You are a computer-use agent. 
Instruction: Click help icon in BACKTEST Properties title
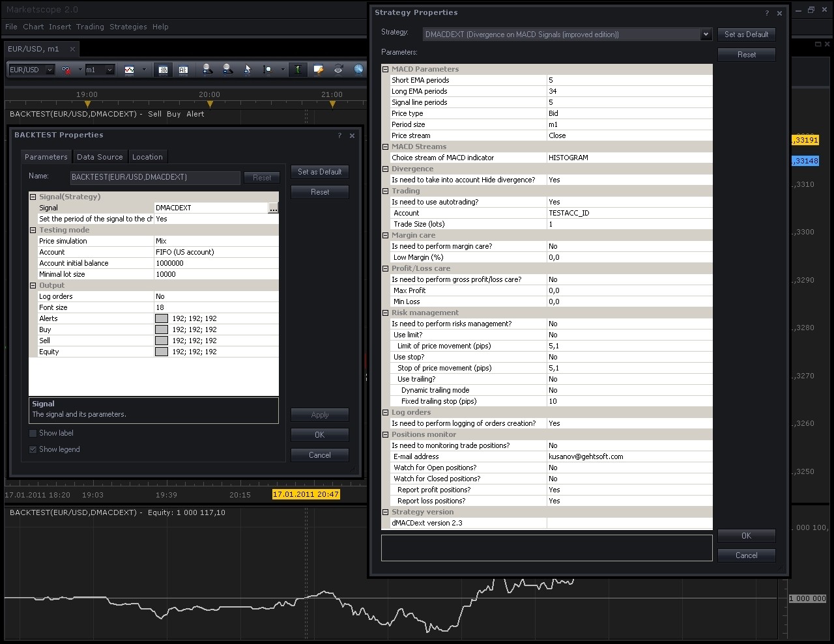pyautogui.click(x=339, y=135)
